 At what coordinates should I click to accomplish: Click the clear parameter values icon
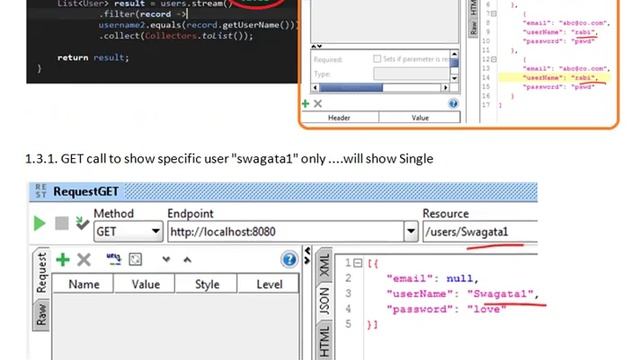pos(135,259)
